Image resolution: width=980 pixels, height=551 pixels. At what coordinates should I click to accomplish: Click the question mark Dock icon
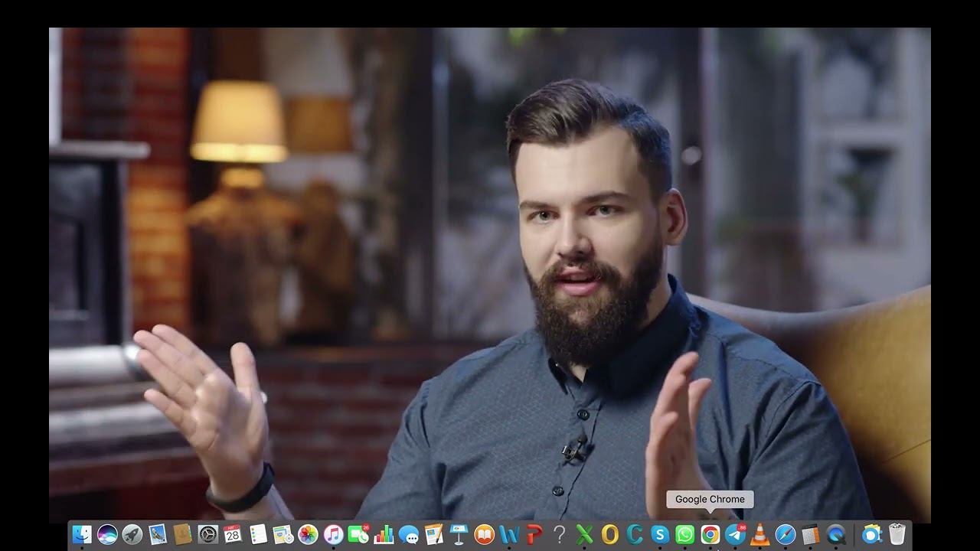point(559,534)
